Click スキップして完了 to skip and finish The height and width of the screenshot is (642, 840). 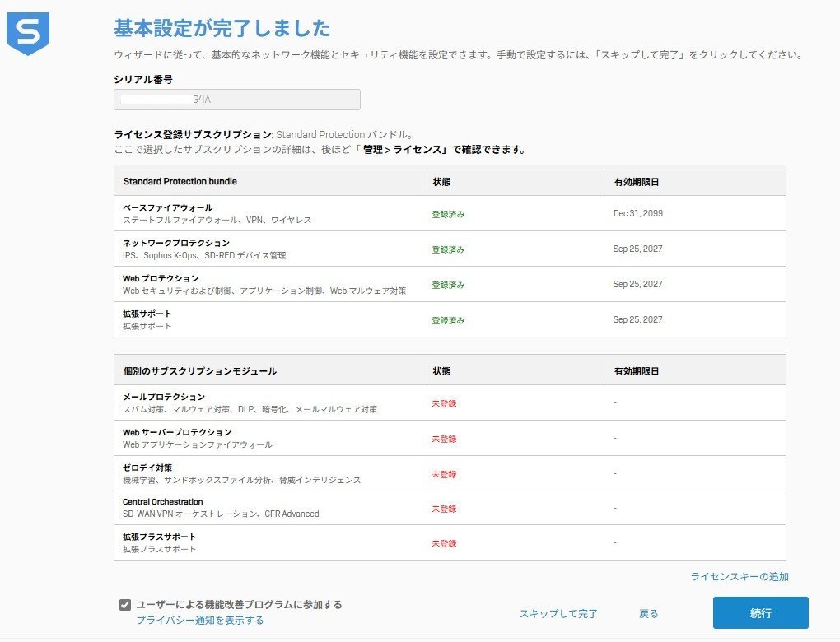pos(558,614)
